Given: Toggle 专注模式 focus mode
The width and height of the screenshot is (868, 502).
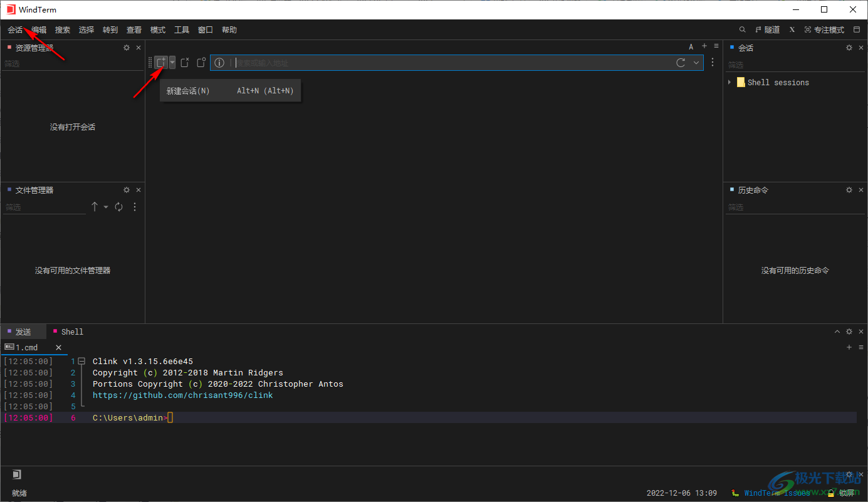Looking at the screenshot, I should (824, 29).
